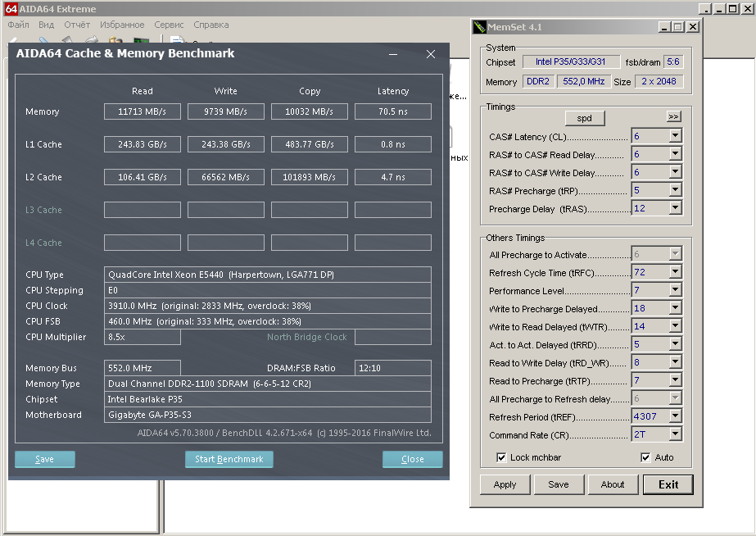This screenshot has height=536, width=756.
Task: Open the Refresh Period (tREF) dropdown
Action: (675, 416)
